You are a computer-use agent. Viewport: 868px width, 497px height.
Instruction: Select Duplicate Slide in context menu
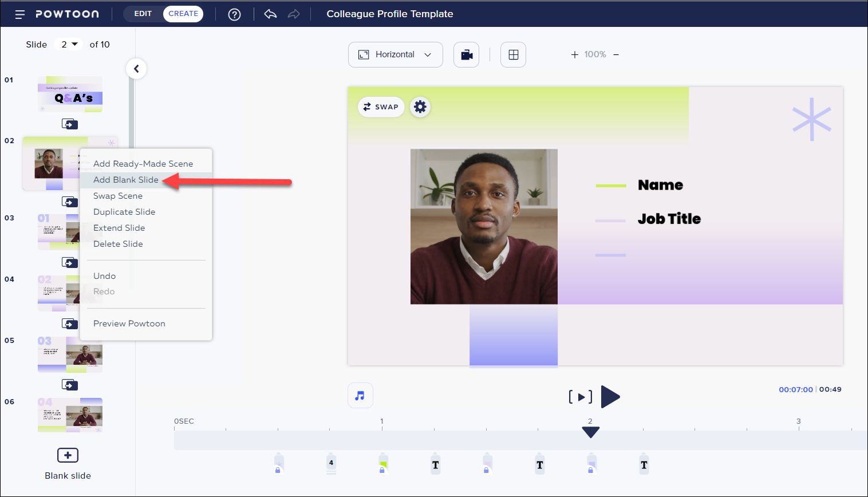pyautogui.click(x=124, y=212)
